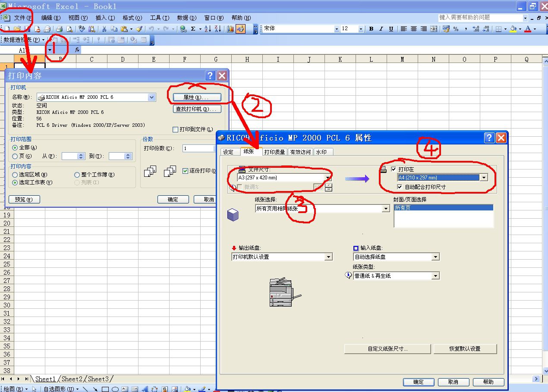Viewport: 548px width, 392px height.
Task: Select the 整个工作簿 radio button
Action: [78, 175]
